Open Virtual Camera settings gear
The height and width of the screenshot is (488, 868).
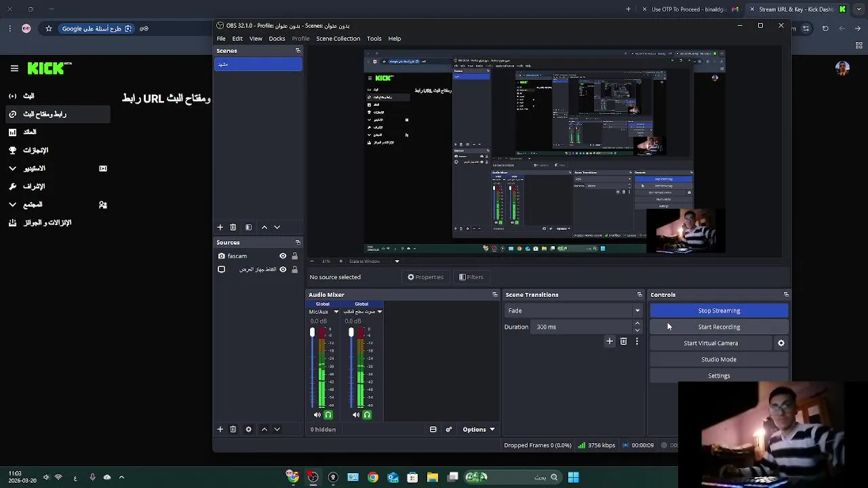click(781, 343)
